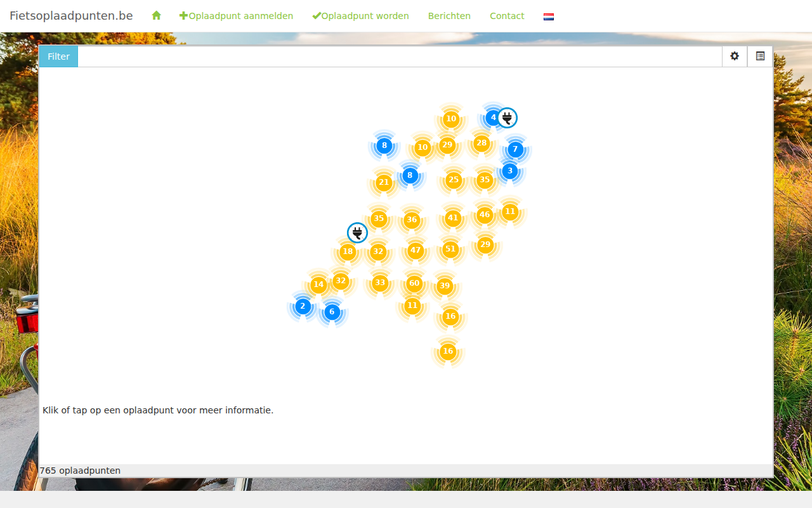Click 'Klik of tap op een oplaadpunt' text
812x508 pixels.
(158, 410)
